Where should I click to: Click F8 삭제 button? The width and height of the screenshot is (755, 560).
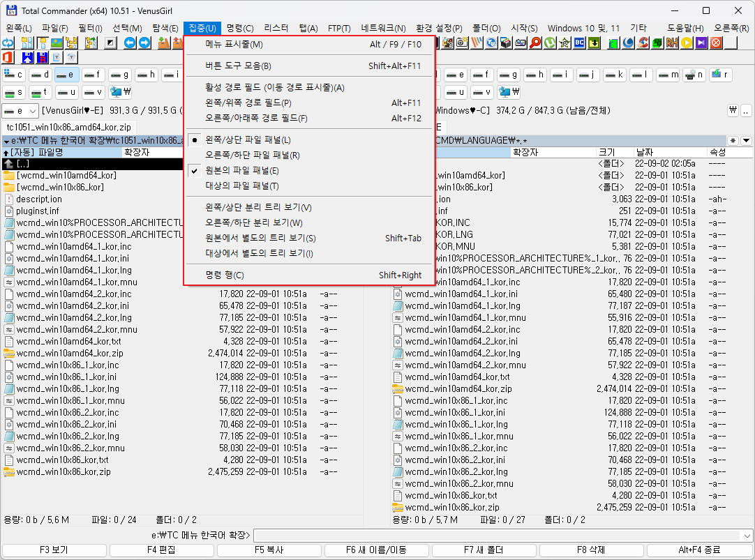tap(591, 550)
